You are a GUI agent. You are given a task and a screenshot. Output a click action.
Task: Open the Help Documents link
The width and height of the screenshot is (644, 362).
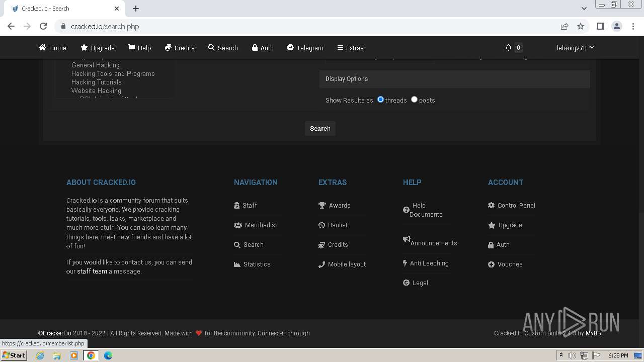[x=423, y=210]
